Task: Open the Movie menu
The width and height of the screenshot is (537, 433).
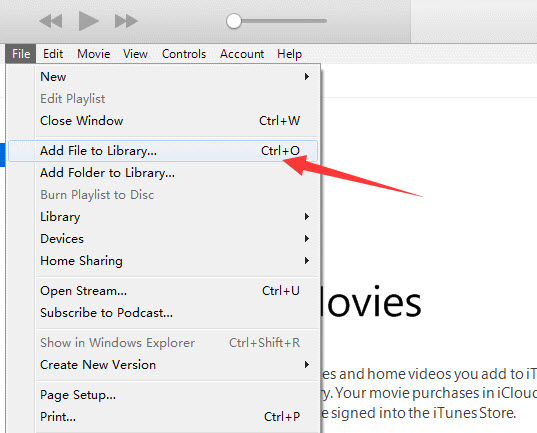Action: (93, 54)
